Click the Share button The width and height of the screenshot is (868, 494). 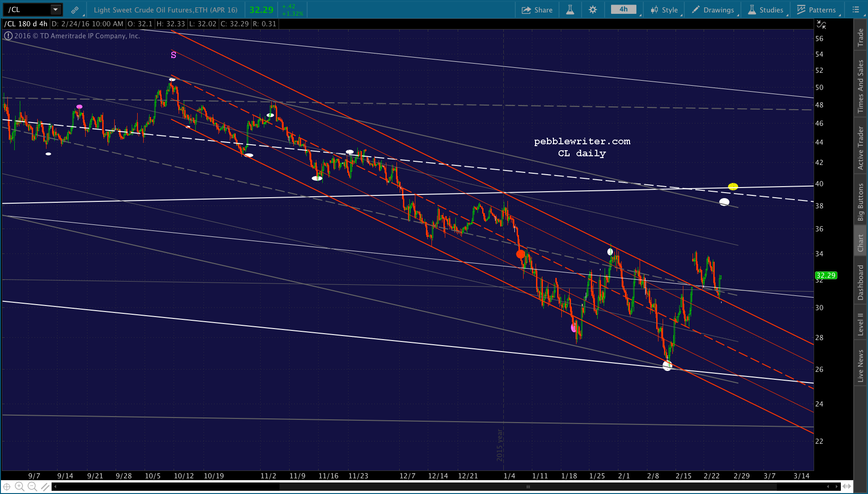pyautogui.click(x=537, y=10)
